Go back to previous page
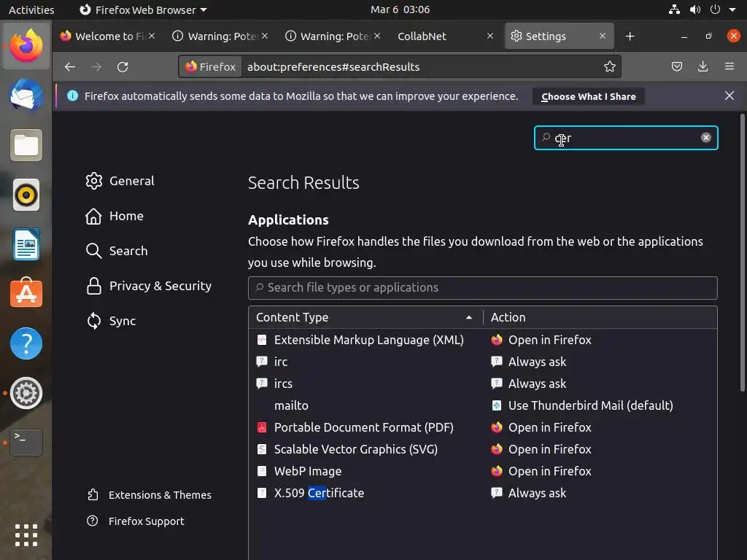This screenshot has width=747, height=560. (x=70, y=67)
